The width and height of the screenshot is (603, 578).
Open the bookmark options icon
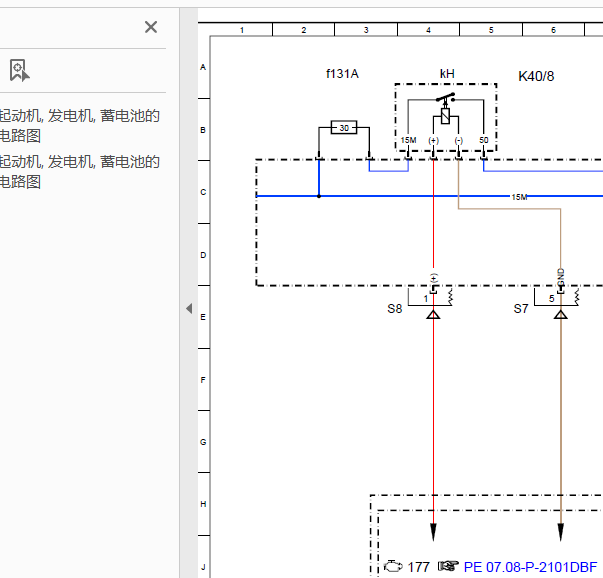[x=20, y=70]
